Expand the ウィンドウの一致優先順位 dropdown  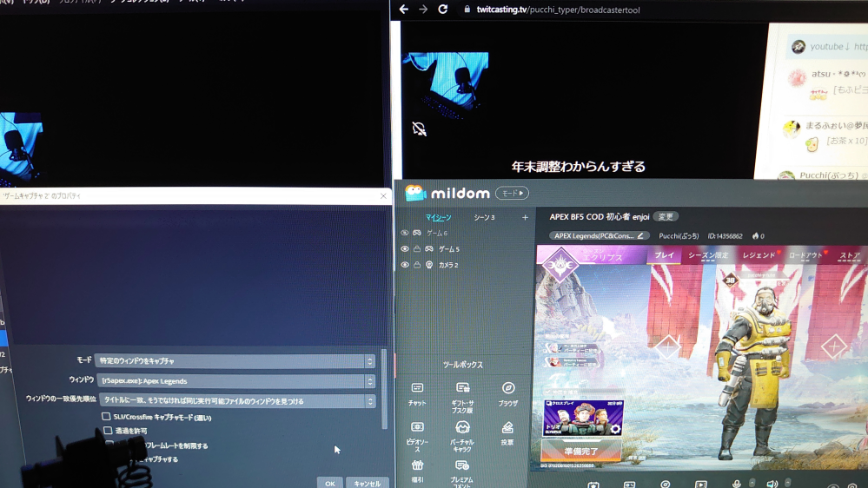pyautogui.click(x=236, y=401)
